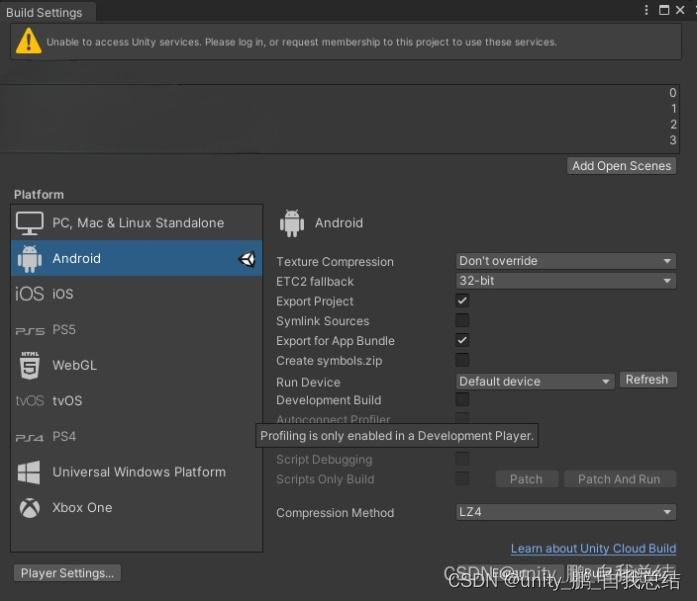This screenshot has width=697, height=601.
Task: Click the Export Project label
Action: click(315, 301)
